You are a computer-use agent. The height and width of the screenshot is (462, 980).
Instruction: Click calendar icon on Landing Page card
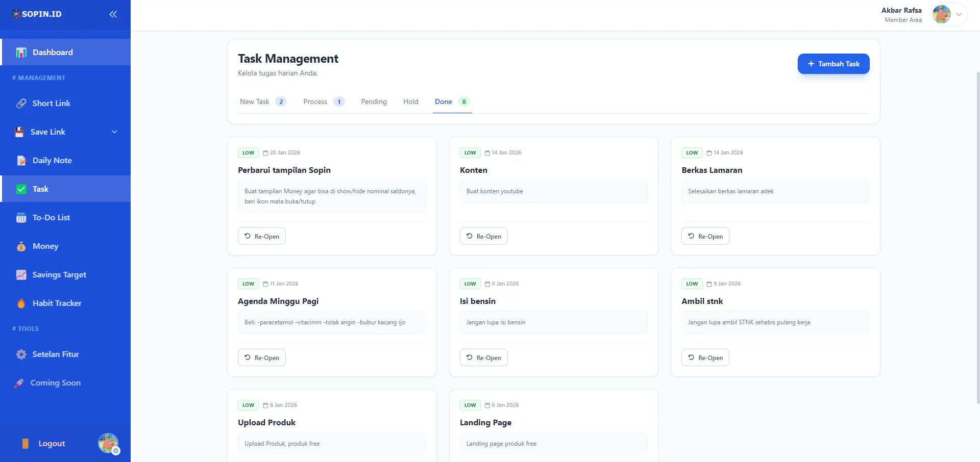coord(487,405)
